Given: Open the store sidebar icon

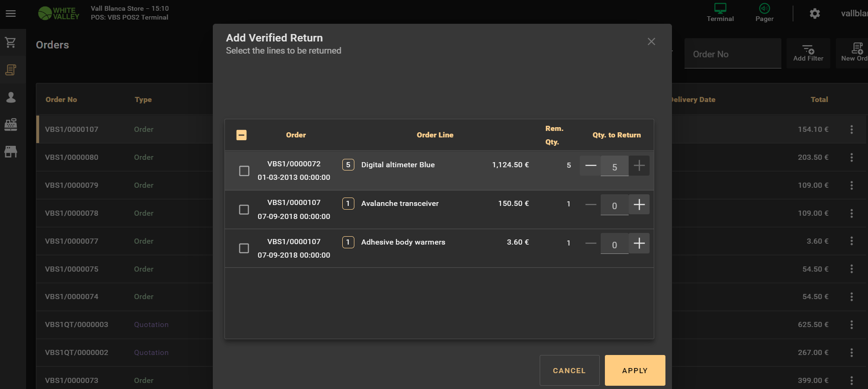Looking at the screenshot, I should [11, 151].
